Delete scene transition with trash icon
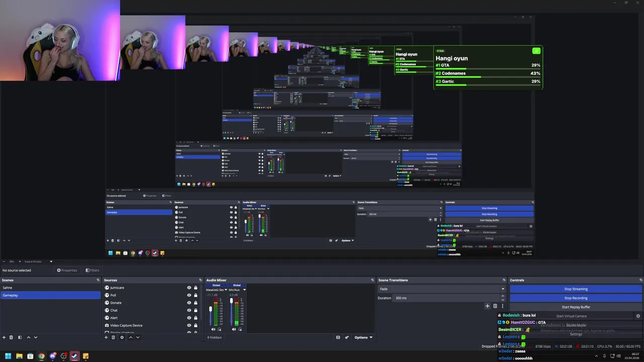This screenshot has height=362, width=644. 495,306
